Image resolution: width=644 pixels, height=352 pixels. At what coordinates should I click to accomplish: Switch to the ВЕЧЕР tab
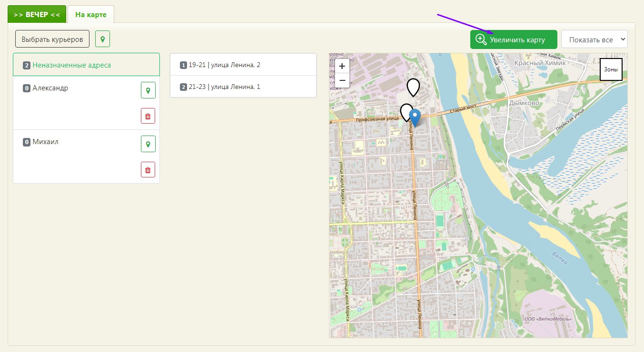coord(37,14)
